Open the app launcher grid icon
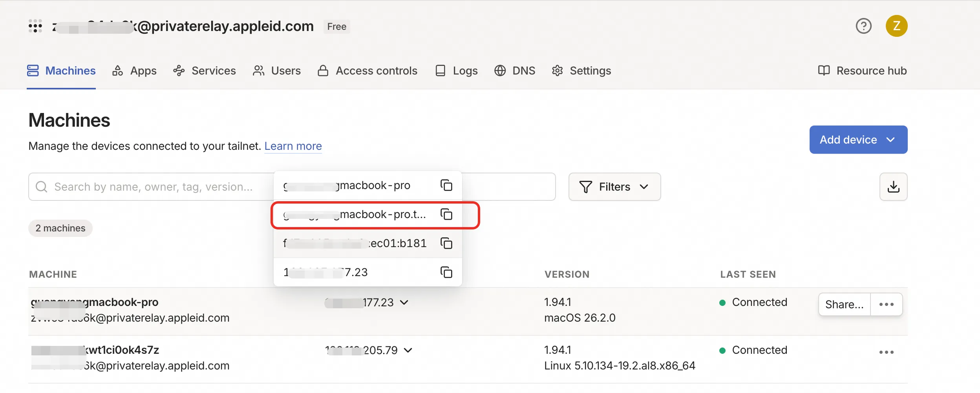 35,26
